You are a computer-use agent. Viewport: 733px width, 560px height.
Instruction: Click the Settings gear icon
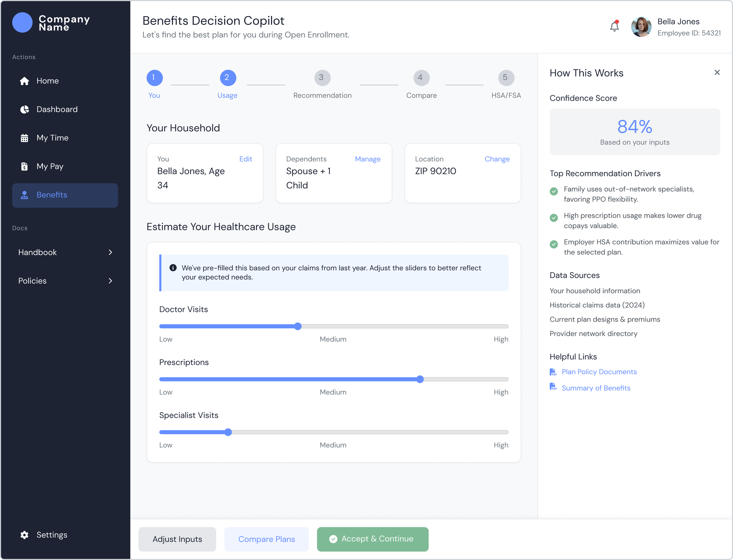[24, 535]
